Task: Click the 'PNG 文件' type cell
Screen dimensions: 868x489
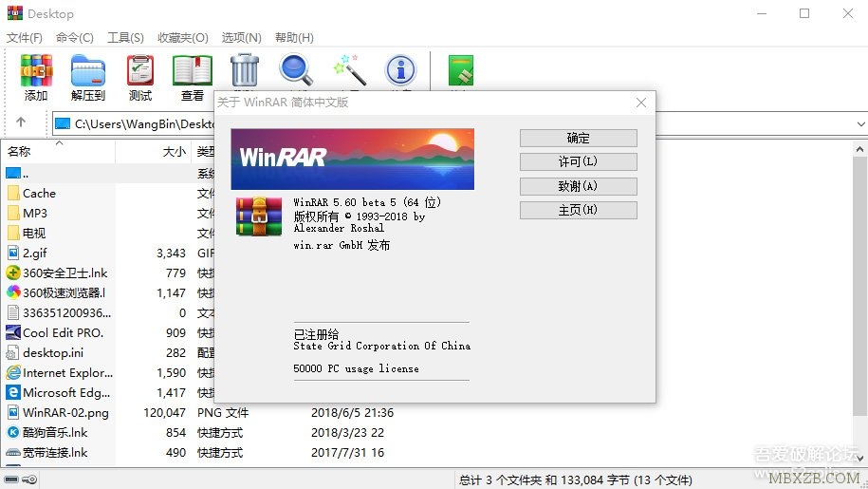Action: click(x=223, y=412)
